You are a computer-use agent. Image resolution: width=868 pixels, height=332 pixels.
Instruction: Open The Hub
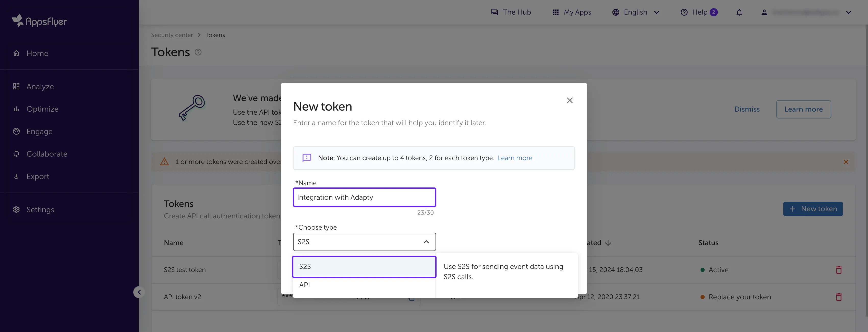pyautogui.click(x=511, y=12)
